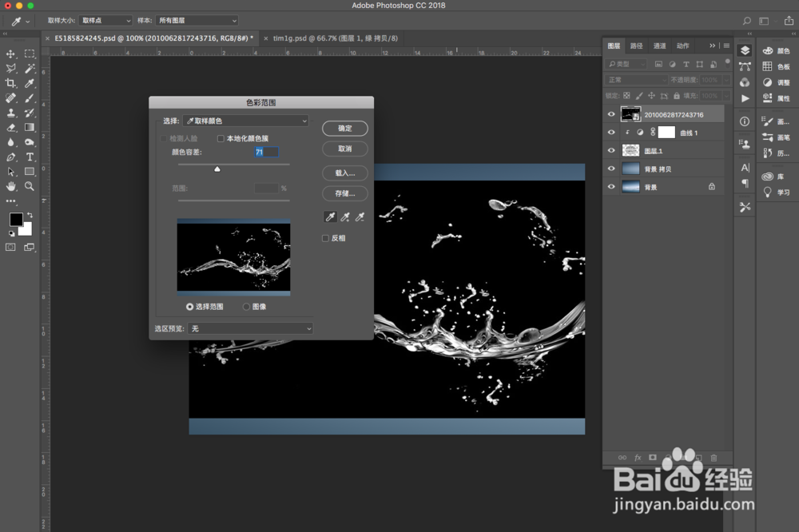
Task: Select the Rectangular Marquee tool
Action: pyautogui.click(x=30, y=54)
